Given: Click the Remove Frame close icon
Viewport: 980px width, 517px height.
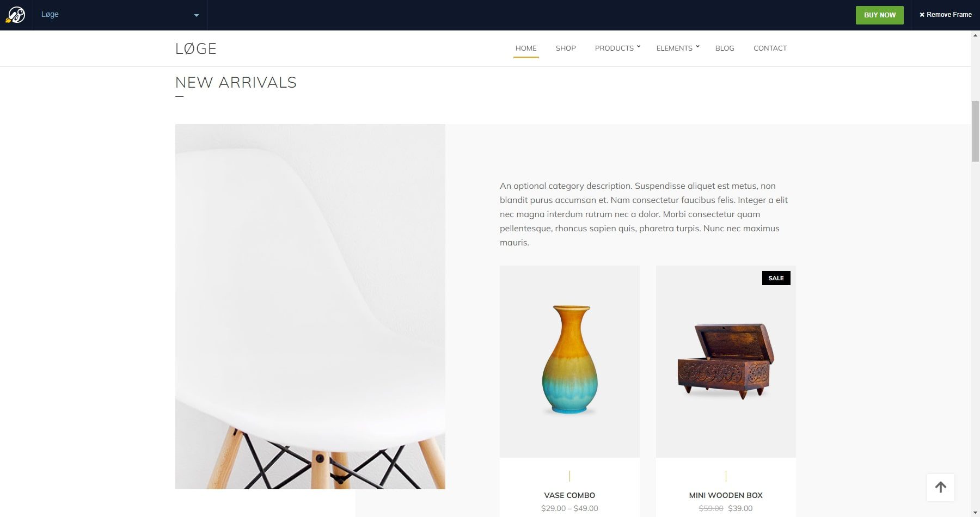Looking at the screenshot, I should tap(922, 15).
